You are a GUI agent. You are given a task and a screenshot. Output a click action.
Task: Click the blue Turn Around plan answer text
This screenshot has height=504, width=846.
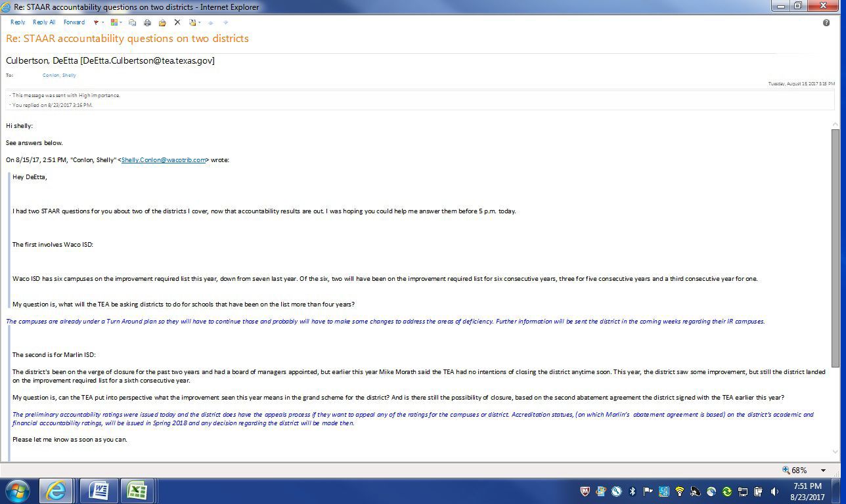[386, 322]
